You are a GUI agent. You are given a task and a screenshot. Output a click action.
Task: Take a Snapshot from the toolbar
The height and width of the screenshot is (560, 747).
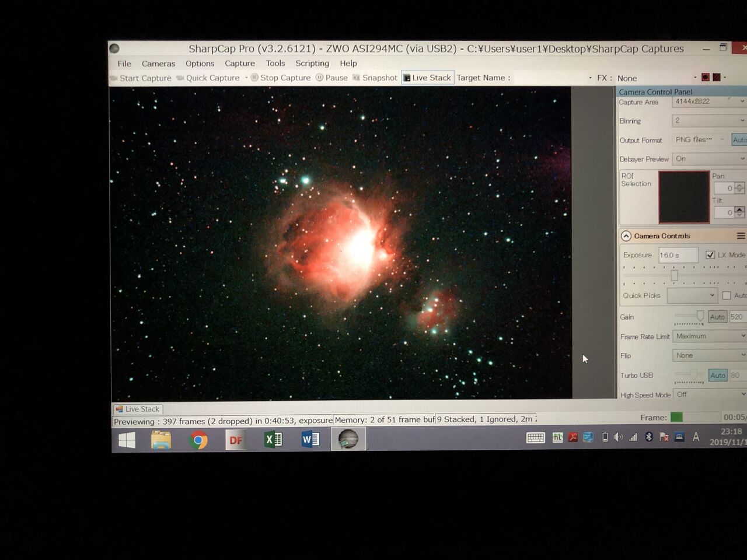(375, 78)
